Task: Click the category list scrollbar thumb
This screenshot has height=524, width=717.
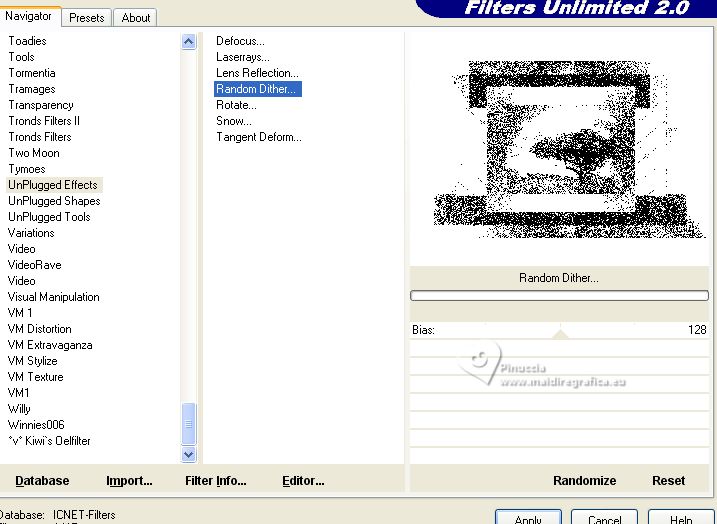Action: point(188,424)
